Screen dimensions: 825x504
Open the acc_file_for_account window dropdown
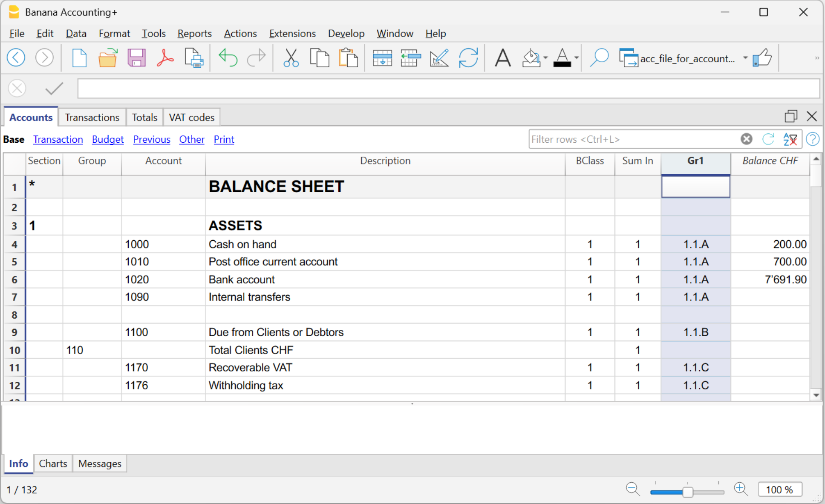pos(745,58)
